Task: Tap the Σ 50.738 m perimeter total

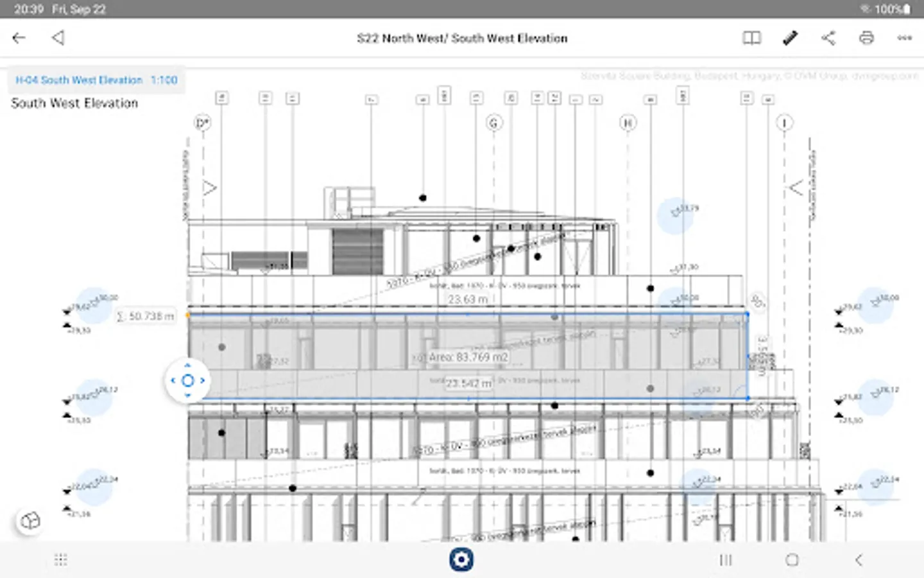Action: pyautogui.click(x=146, y=316)
